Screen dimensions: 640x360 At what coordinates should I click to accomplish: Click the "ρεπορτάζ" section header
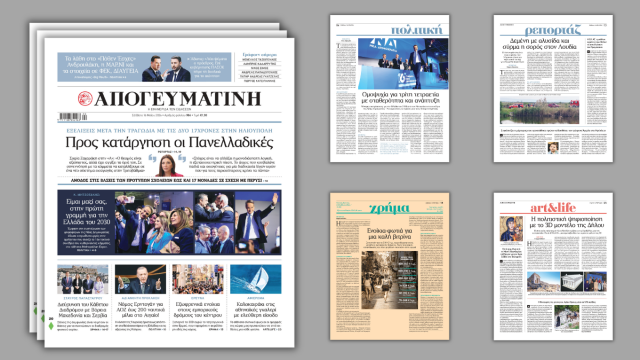click(552, 30)
